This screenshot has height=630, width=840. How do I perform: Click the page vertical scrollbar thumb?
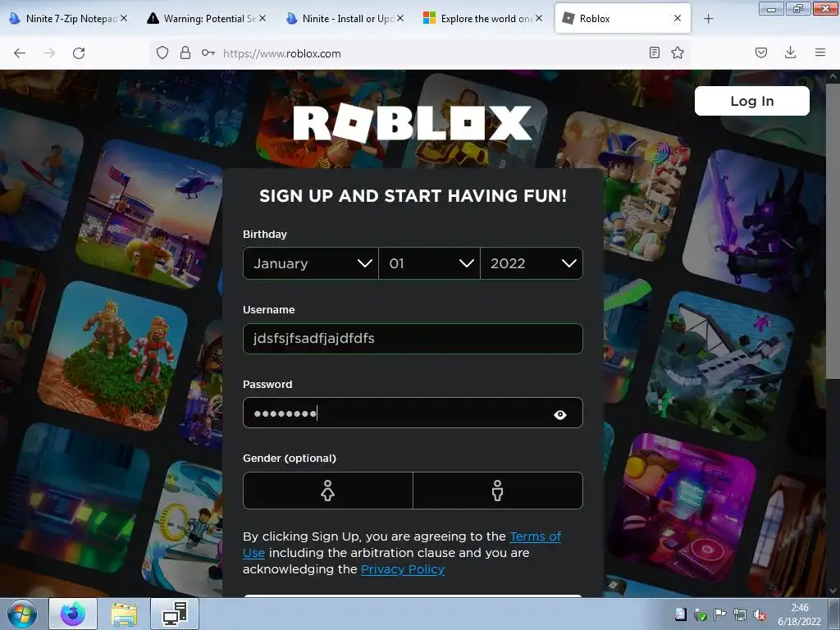(833, 231)
